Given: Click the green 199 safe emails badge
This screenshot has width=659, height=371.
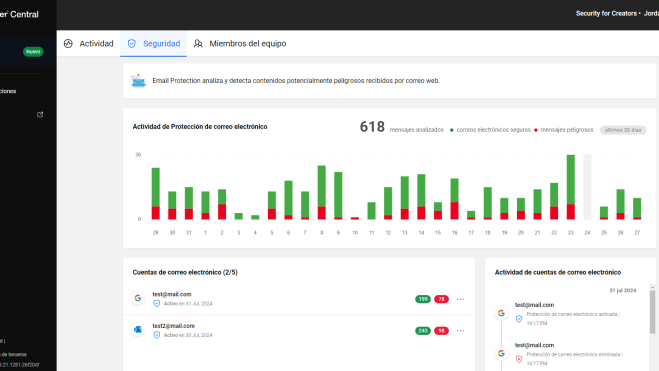Looking at the screenshot, I should [423, 299].
